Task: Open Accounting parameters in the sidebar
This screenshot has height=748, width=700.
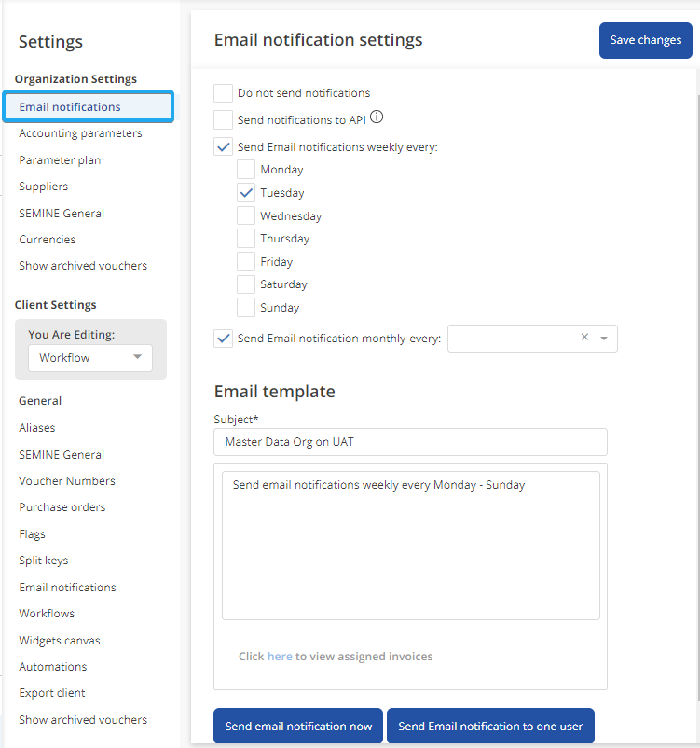Action: point(80,133)
